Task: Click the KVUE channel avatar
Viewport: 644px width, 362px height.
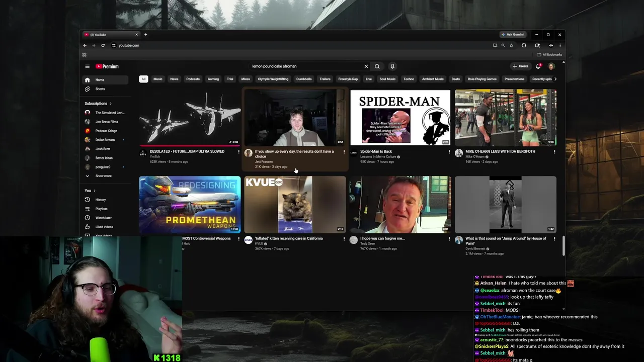Action: coord(248,240)
